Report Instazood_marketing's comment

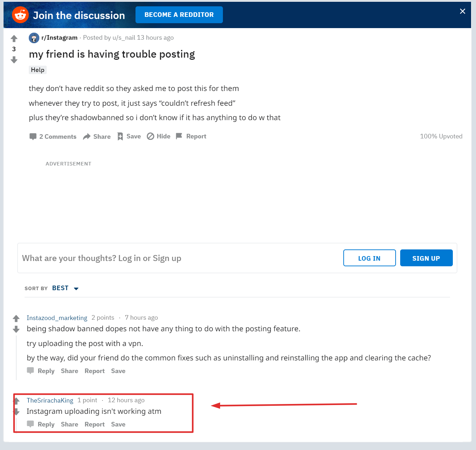click(x=94, y=371)
